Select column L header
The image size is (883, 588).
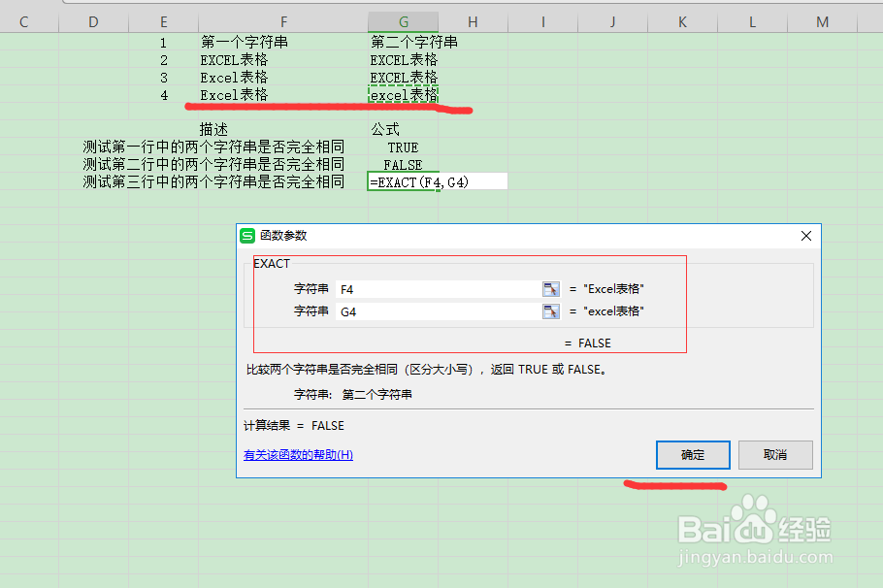coord(752,22)
